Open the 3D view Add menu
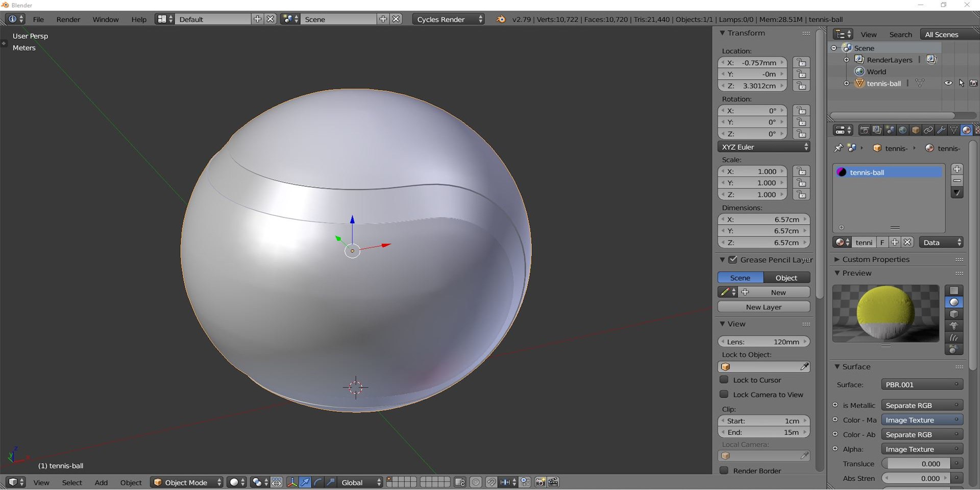 tap(101, 482)
